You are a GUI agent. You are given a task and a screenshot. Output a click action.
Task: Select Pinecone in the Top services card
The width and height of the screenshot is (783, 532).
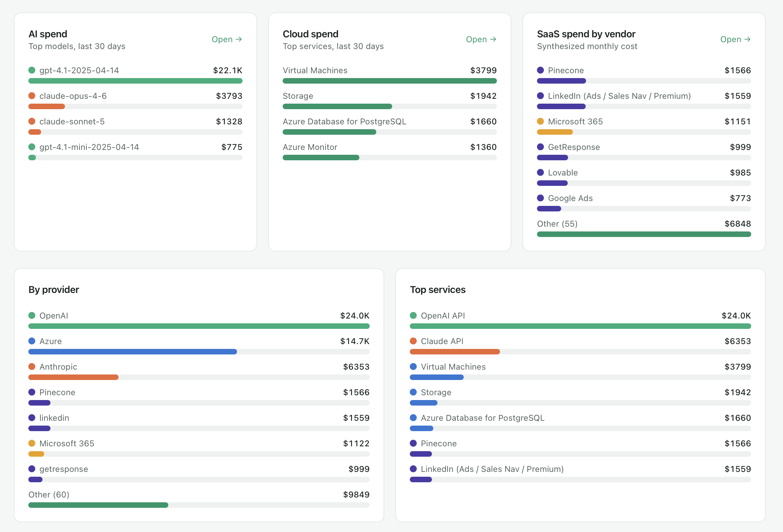pyautogui.click(x=438, y=444)
